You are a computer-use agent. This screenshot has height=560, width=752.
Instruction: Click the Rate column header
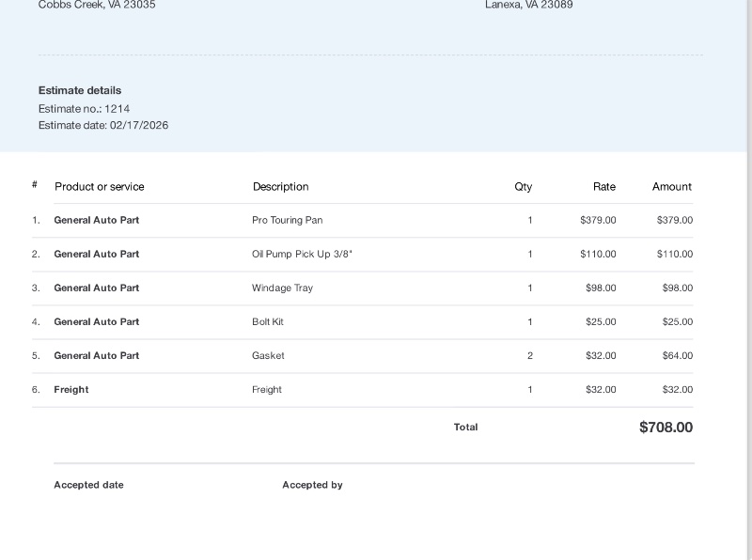coord(603,186)
